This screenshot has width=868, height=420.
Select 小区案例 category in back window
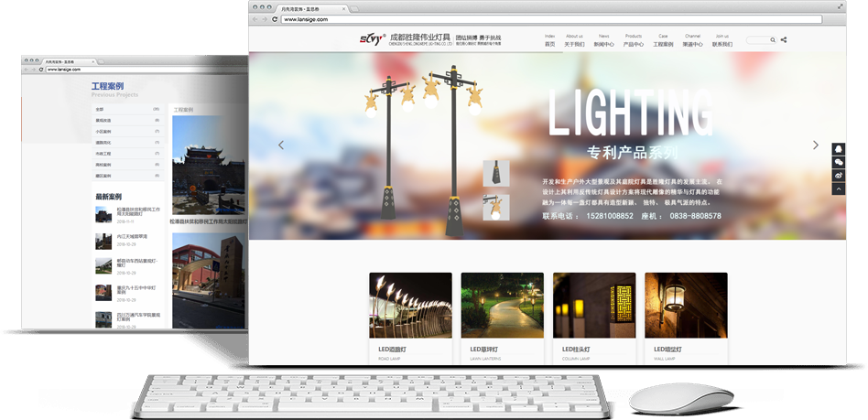pos(128,131)
